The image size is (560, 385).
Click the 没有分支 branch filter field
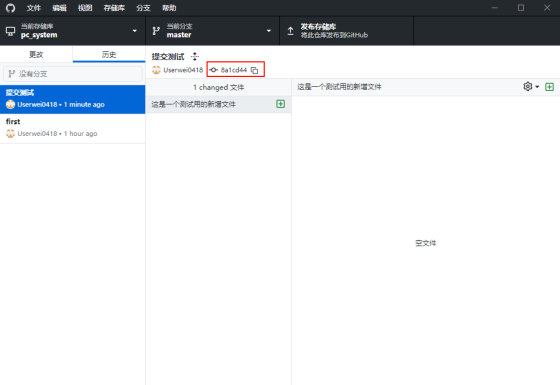72,74
